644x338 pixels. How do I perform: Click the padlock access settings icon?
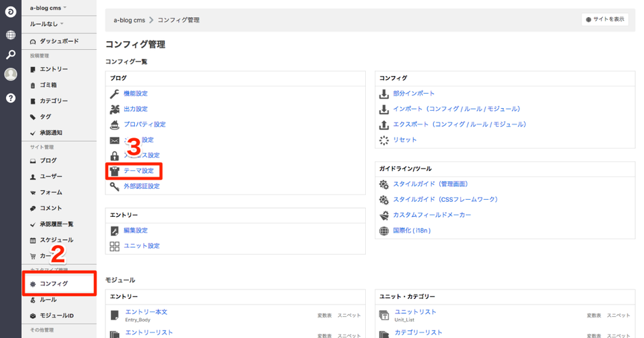pyautogui.click(x=114, y=155)
